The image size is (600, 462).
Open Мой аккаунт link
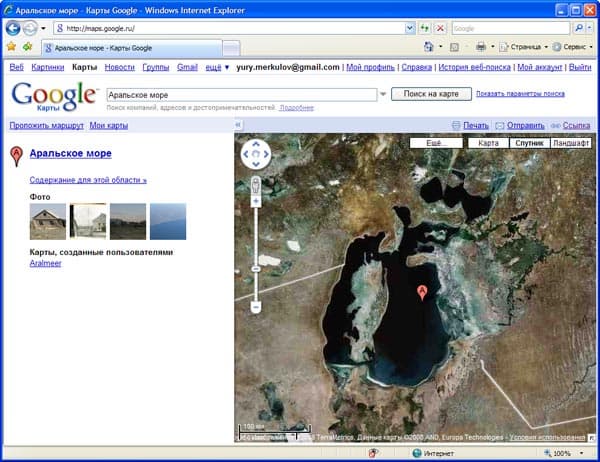tap(540, 67)
